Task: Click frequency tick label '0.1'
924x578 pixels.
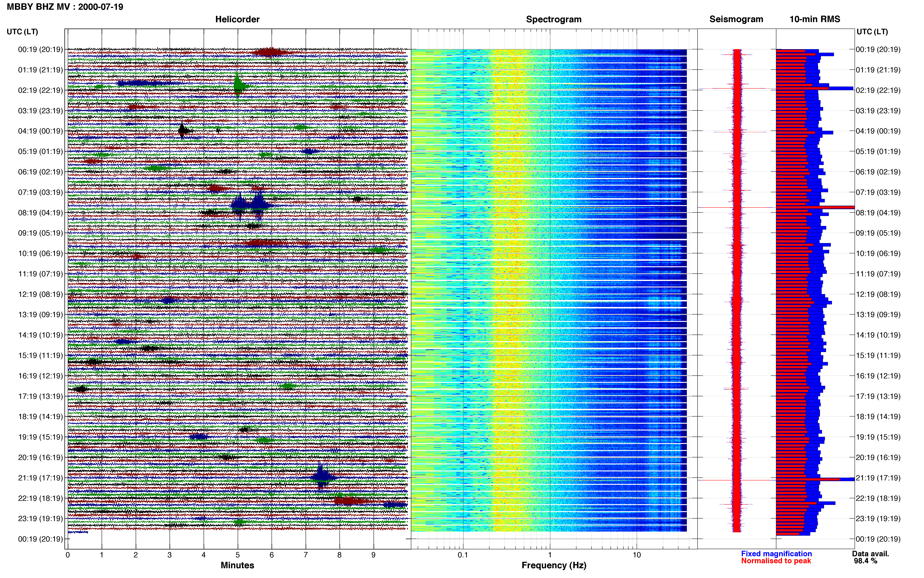Action: click(x=463, y=555)
